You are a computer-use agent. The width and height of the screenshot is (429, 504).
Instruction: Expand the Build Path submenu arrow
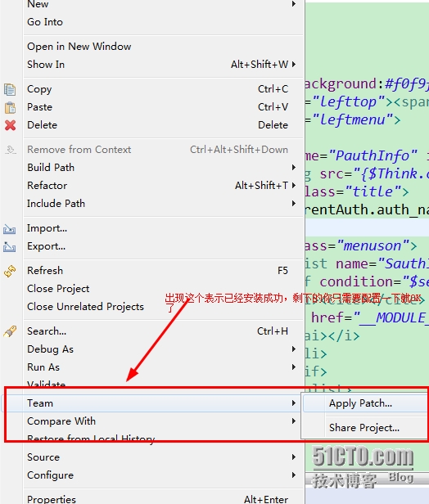(x=294, y=168)
